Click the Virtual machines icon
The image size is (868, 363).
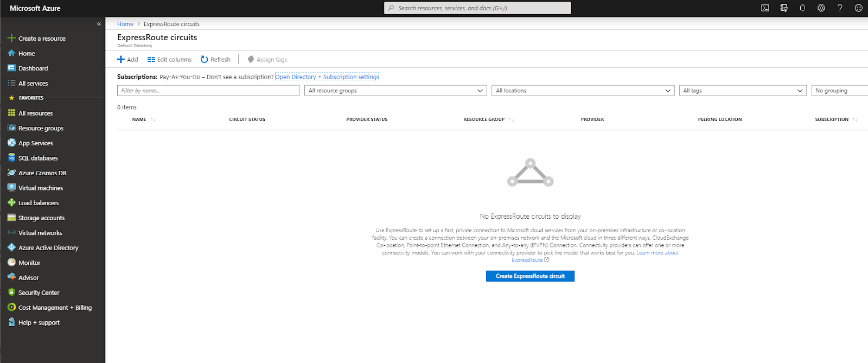pos(11,188)
